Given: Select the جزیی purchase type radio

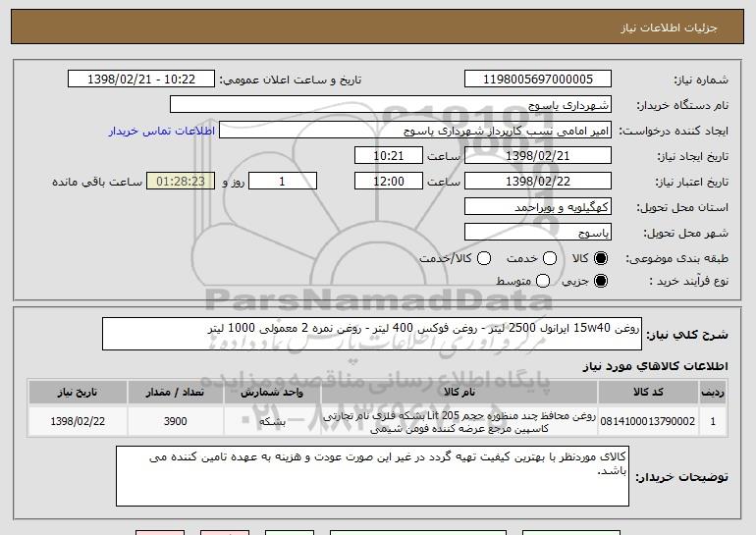Looking at the screenshot, I should click(x=601, y=281).
